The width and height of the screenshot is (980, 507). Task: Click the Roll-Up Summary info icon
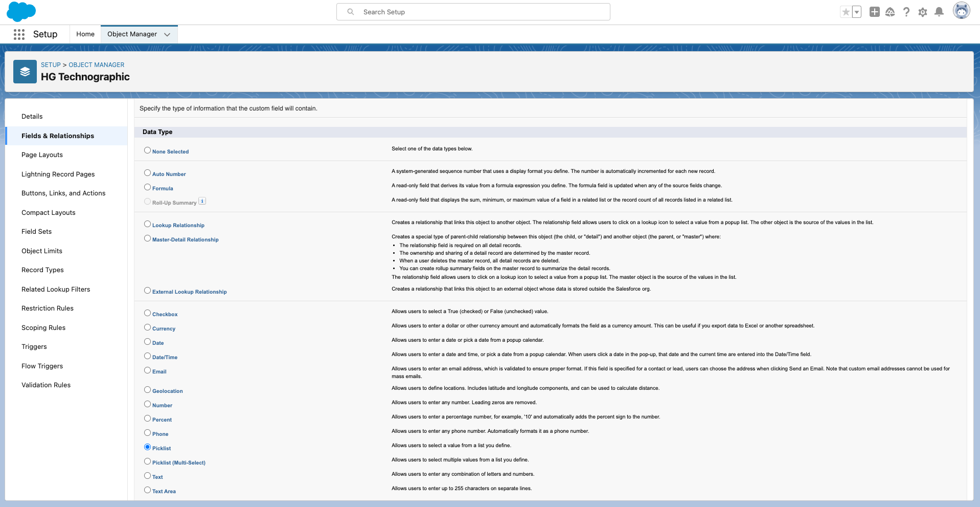click(202, 201)
